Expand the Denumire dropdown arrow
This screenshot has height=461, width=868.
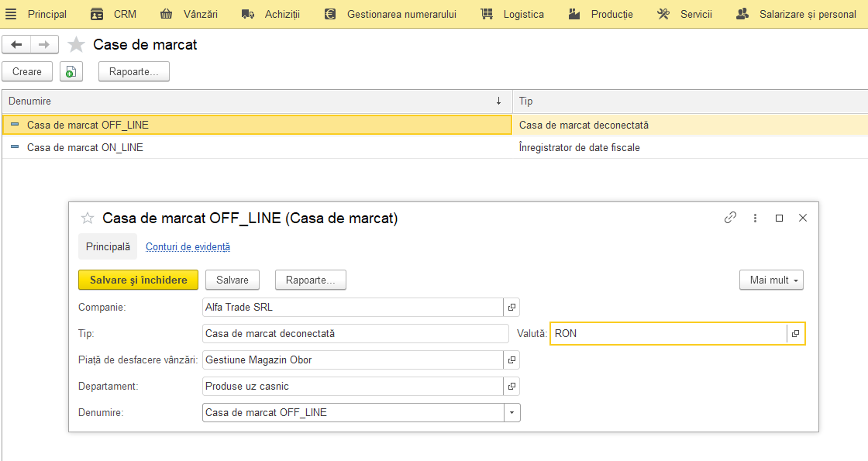click(x=512, y=413)
